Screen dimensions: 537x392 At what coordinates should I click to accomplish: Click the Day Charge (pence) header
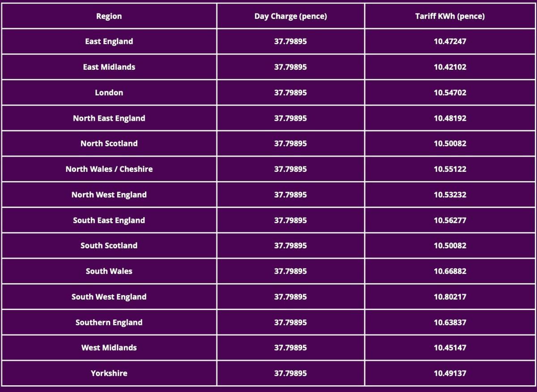coord(290,16)
